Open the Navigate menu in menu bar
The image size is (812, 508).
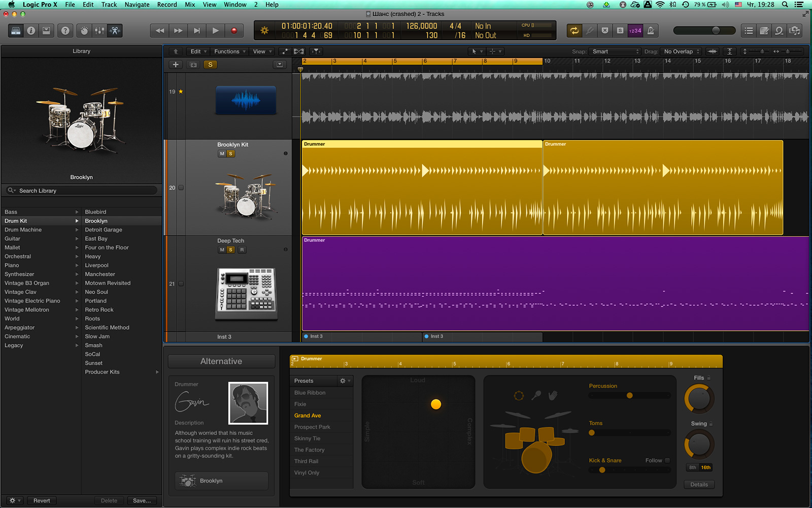[137, 5]
